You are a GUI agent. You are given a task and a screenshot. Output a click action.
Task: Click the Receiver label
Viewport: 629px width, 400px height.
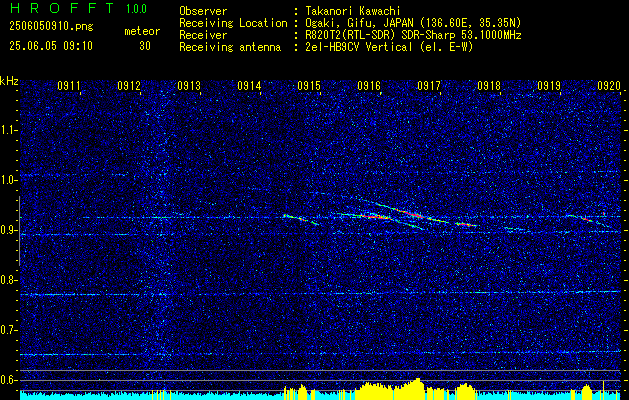coord(203,35)
